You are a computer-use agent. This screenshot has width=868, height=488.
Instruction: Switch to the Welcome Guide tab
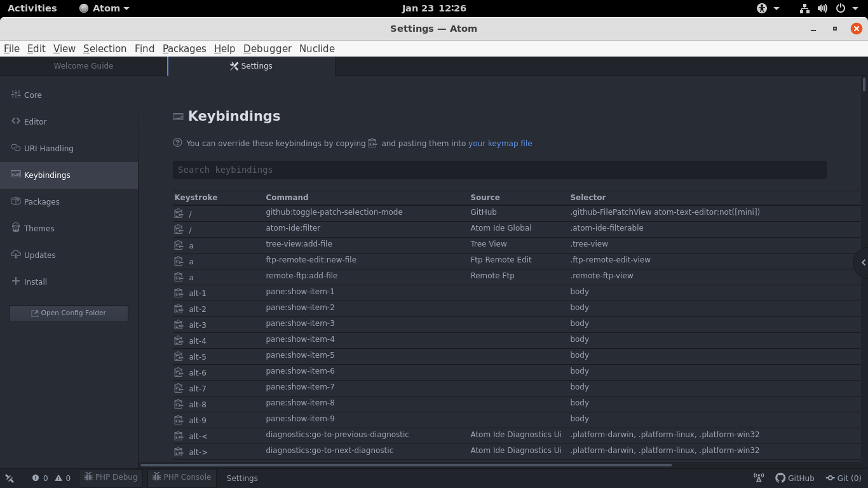(83, 66)
